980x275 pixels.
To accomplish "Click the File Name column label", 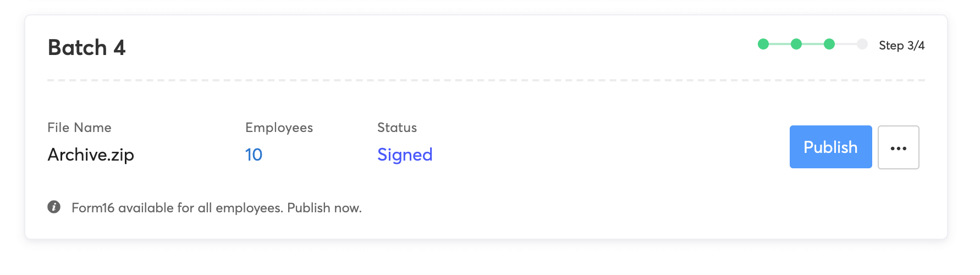I will click(x=79, y=128).
